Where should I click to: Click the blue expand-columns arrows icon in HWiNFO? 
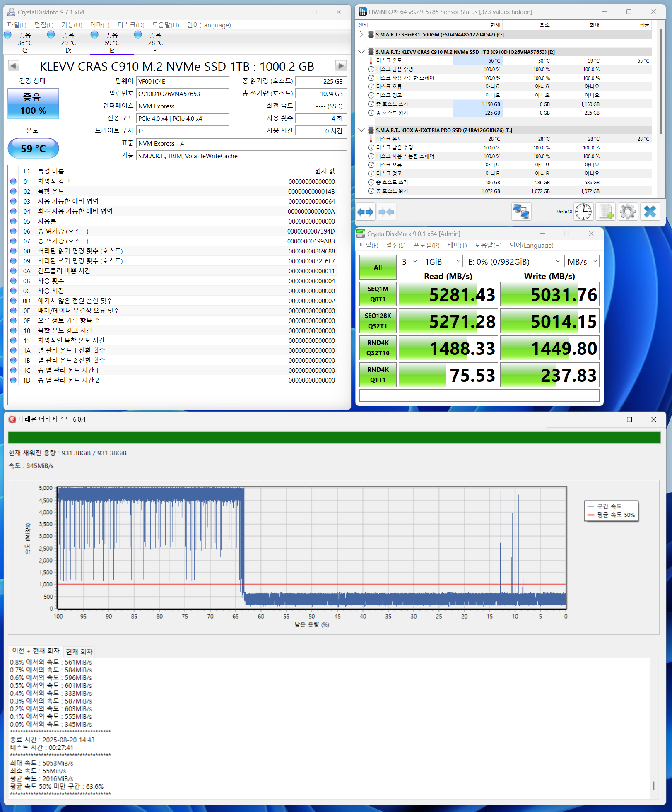(x=365, y=212)
